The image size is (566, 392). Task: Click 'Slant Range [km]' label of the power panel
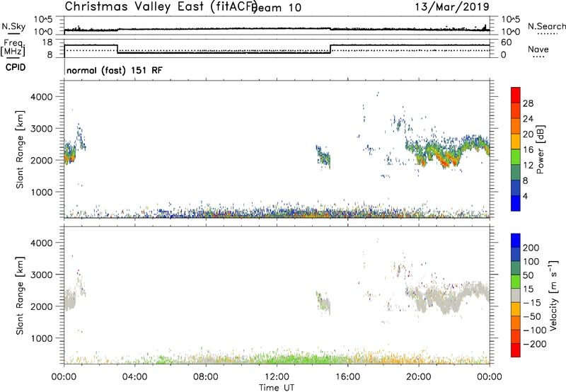[20, 149]
